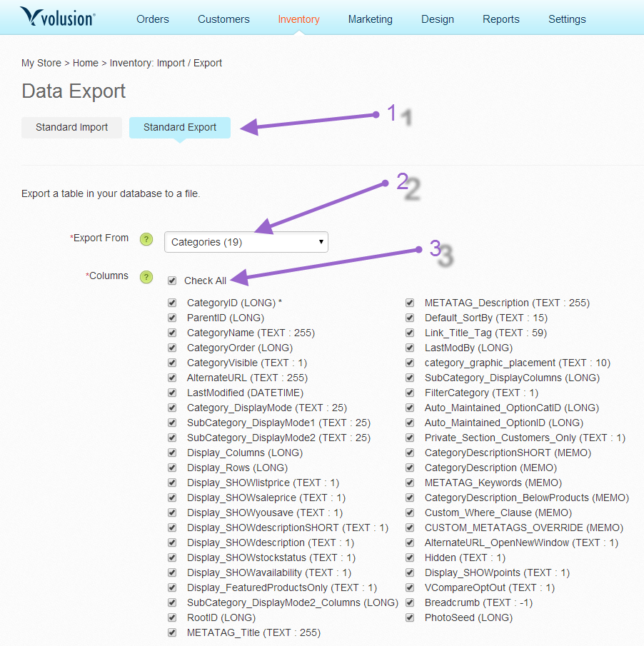644x646 pixels.
Task: Open the Inventory menu
Action: pyautogui.click(x=298, y=19)
